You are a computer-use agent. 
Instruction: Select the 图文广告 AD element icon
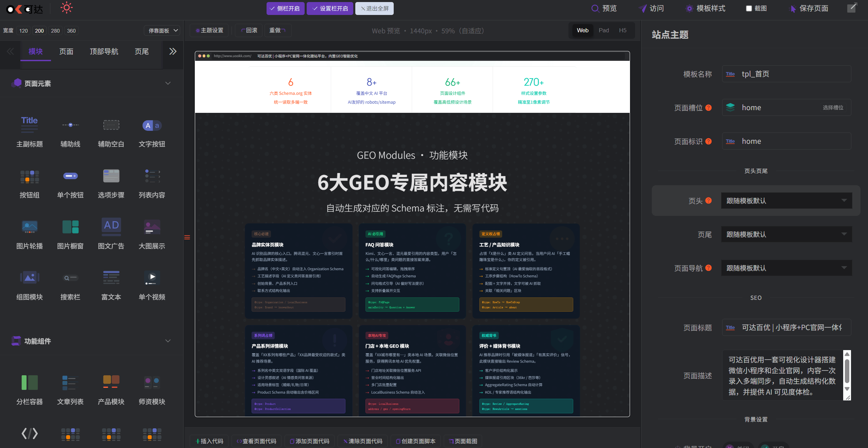pos(111,227)
